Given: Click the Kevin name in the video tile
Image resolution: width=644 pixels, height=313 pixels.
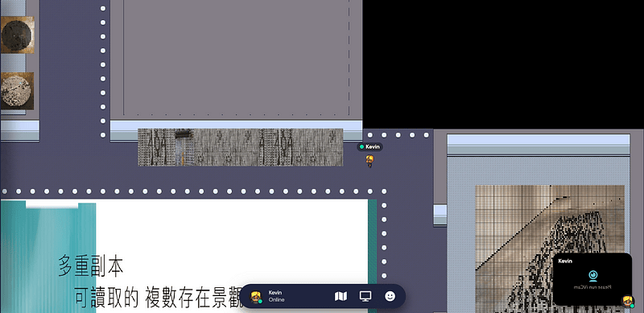Looking at the screenshot, I should [565, 261].
